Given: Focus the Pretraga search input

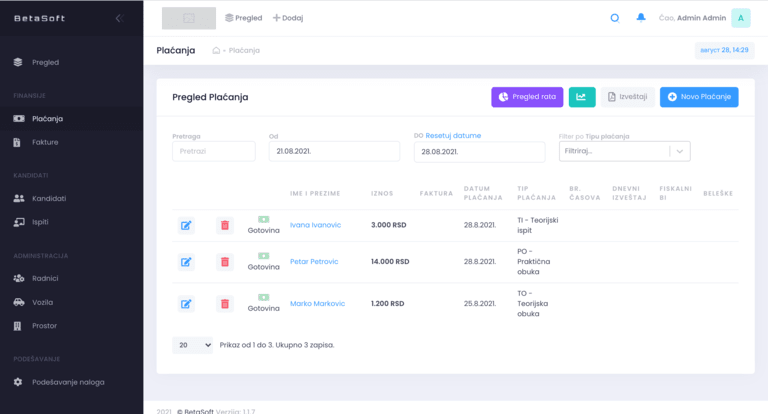Looking at the screenshot, I should point(214,151).
